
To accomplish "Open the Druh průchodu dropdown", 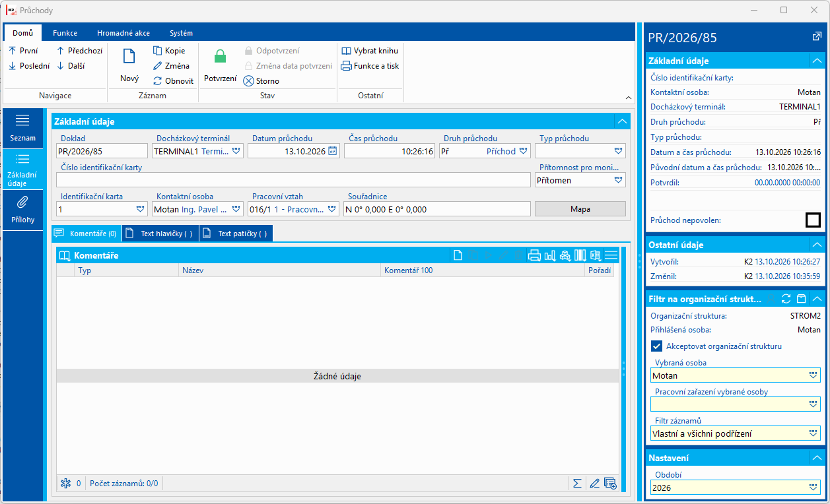I will [x=524, y=151].
